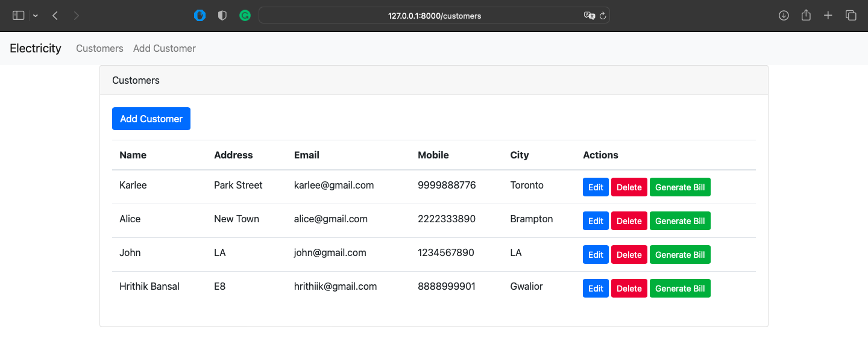Navigate back with the back arrow

point(54,15)
